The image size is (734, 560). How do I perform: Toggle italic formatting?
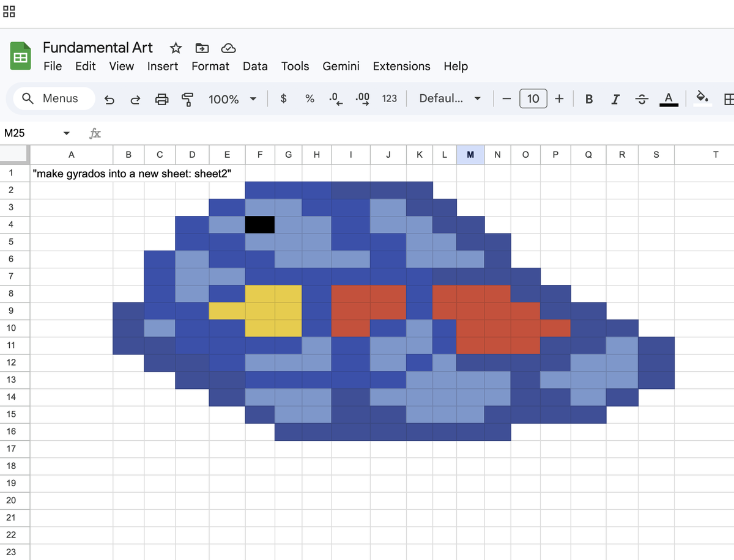(x=615, y=99)
